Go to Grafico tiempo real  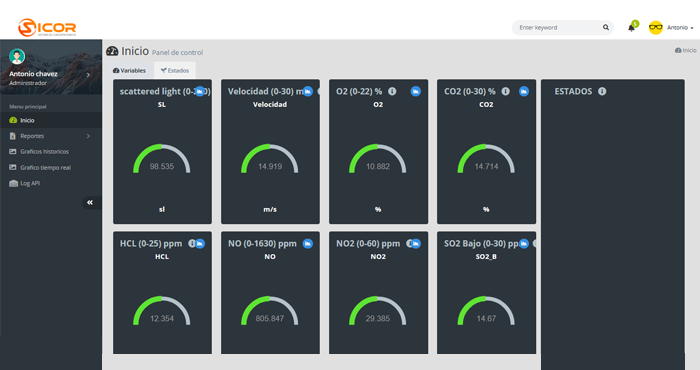coord(46,168)
